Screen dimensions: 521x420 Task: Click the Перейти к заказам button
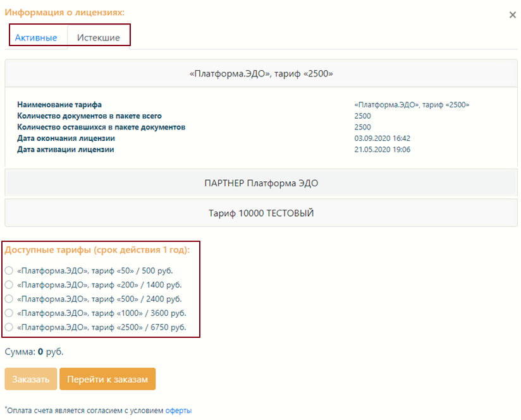click(107, 379)
